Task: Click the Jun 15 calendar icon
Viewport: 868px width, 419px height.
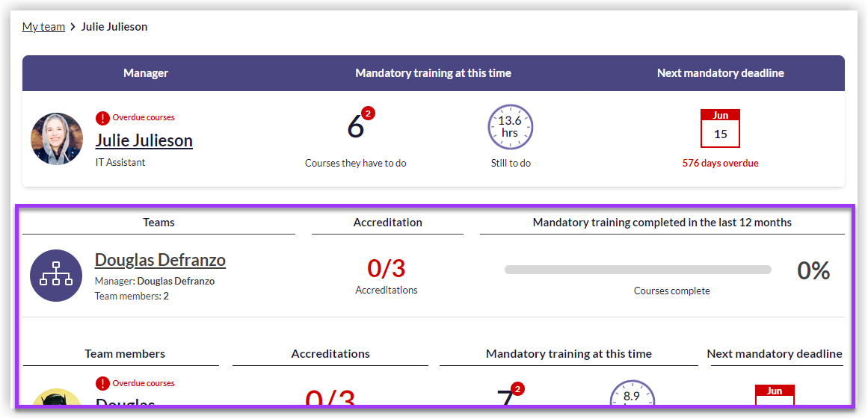Action: tap(720, 128)
